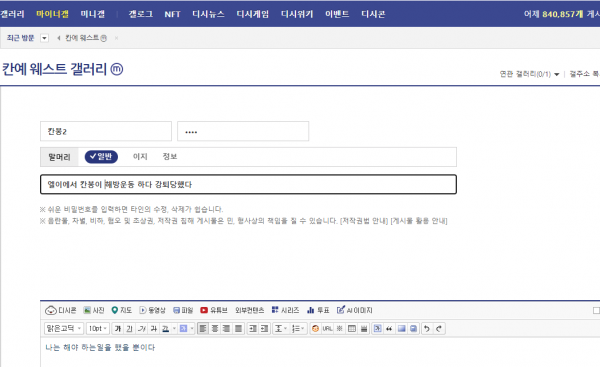Embed a 유튜브 video
This screenshot has height=367, width=600.
[x=214, y=310]
